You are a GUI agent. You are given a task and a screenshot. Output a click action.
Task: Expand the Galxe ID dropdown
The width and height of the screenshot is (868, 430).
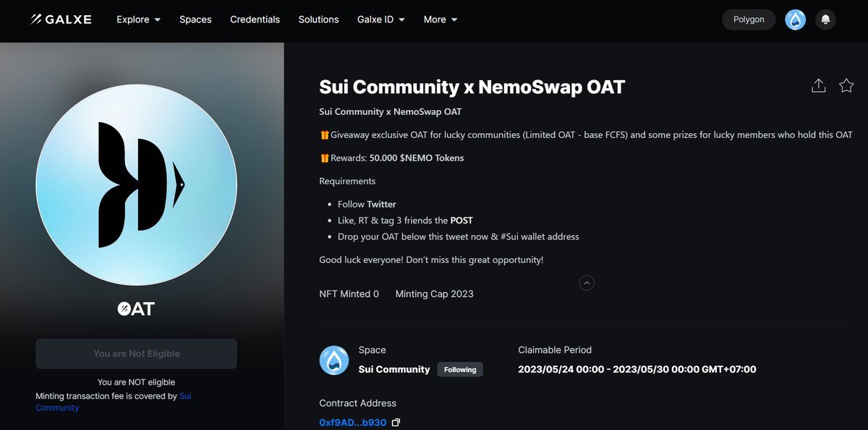pos(381,20)
